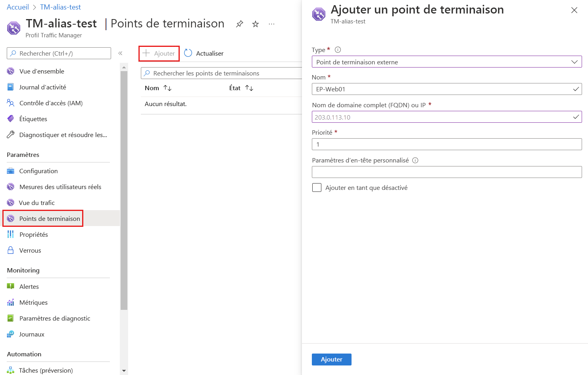Image resolution: width=588 pixels, height=375 pixels.
Task: Open Contrôle d'accès (IAM) from sidebar
Action: (51, 103)
